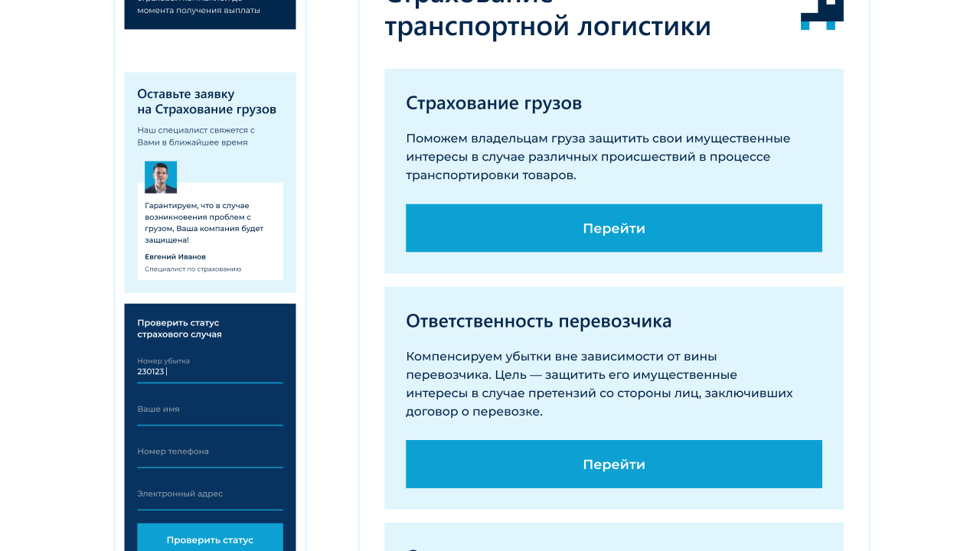Click the Ваше имя input field

[210, 413]
